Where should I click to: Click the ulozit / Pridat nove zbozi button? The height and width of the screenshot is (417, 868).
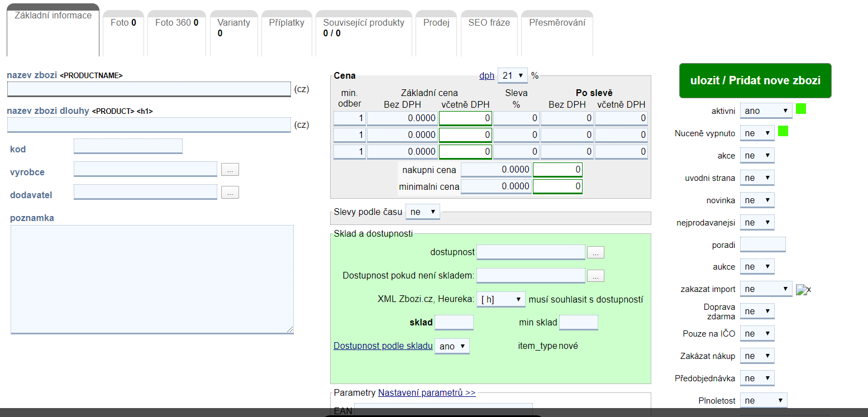(x=755, y=80)
